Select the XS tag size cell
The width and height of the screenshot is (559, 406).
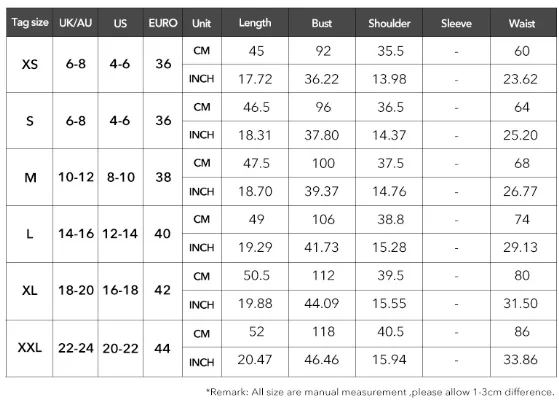click(x=30, y=65)
